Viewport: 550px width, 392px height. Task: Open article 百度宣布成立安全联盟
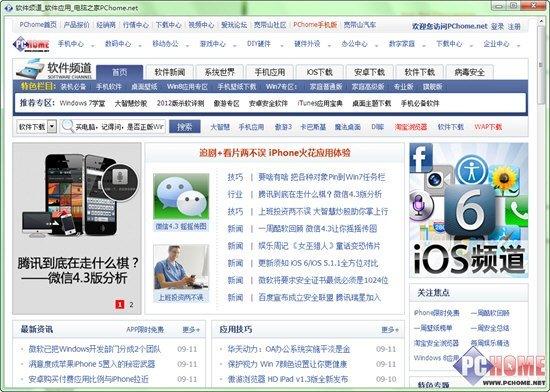click(x=319, y=297)
